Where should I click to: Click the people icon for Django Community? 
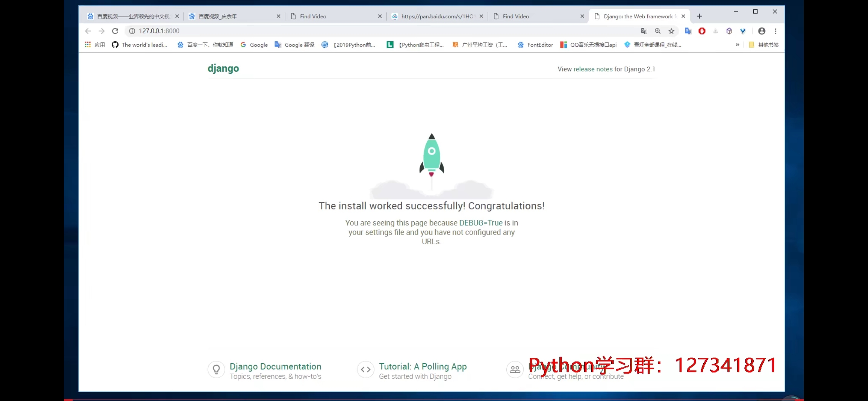tap(515, 369)
